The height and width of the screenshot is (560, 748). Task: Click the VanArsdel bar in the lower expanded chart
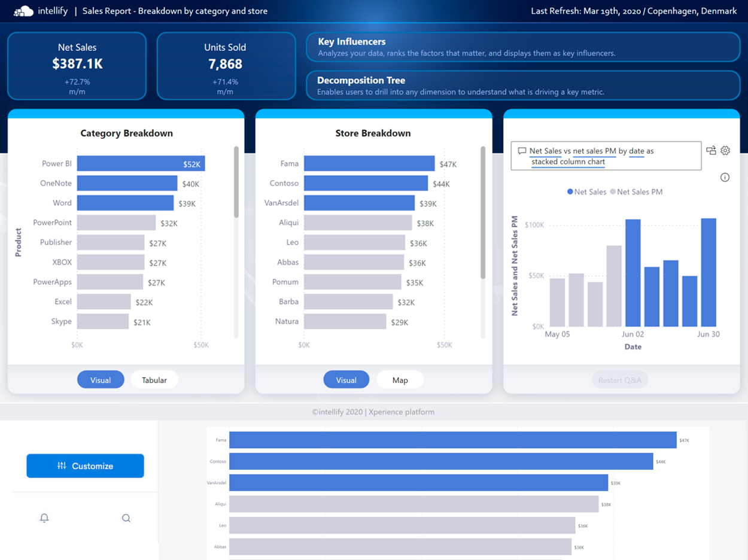(419, 483)
